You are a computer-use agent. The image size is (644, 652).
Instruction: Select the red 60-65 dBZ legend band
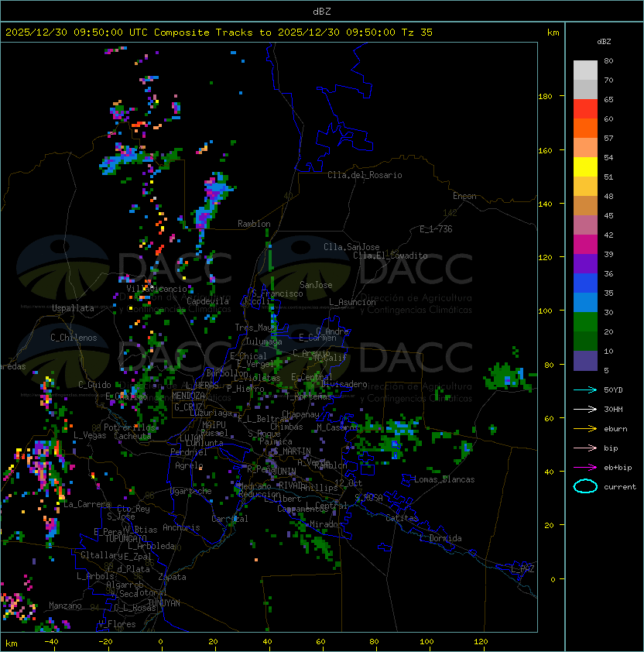(x=585, y=109)
